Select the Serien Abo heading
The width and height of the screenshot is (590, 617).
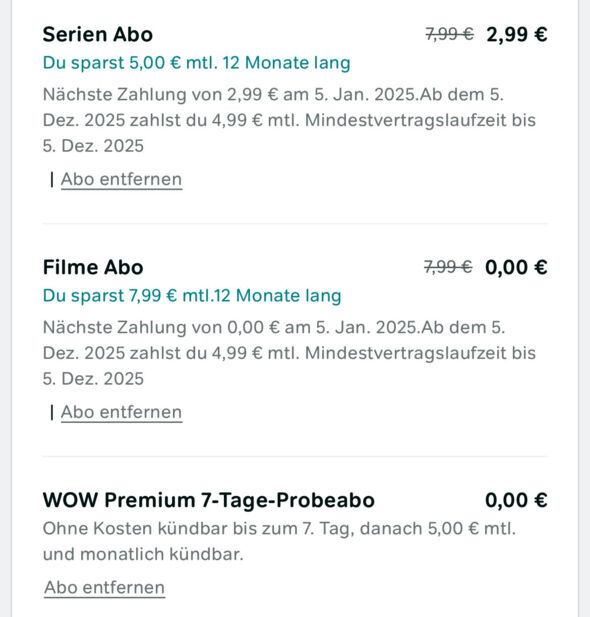click(x=98, y=34)
